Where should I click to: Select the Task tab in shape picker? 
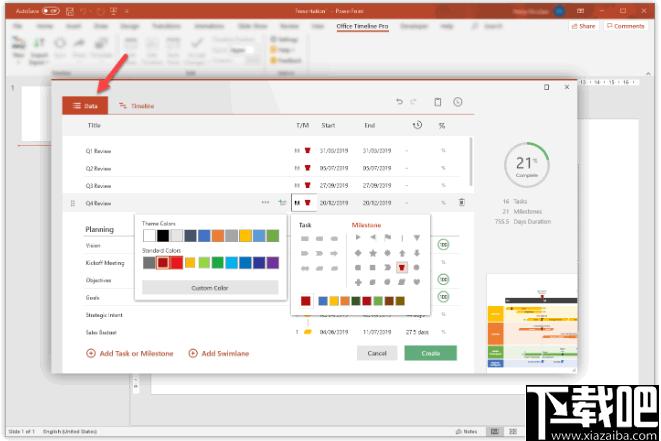coord(305,225)
